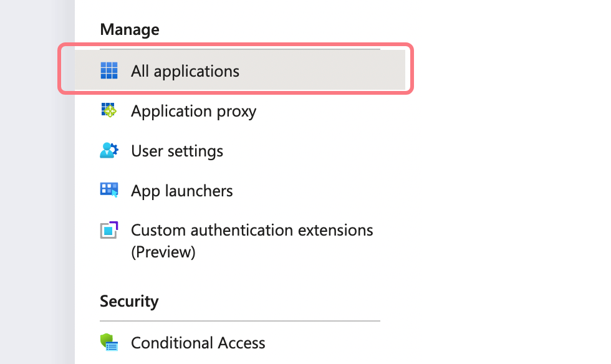Click empty area right of All applications label
Viewport: 611px width, 364px height.
pos(324,71)
